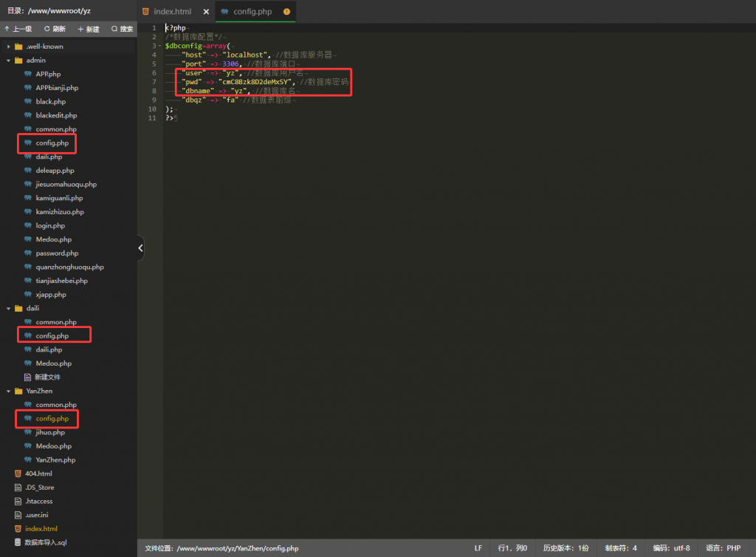This screenshot has height=557, width=756.
Task: Open Medoo.php in YanZhen folder
Action: click(53, 446)
